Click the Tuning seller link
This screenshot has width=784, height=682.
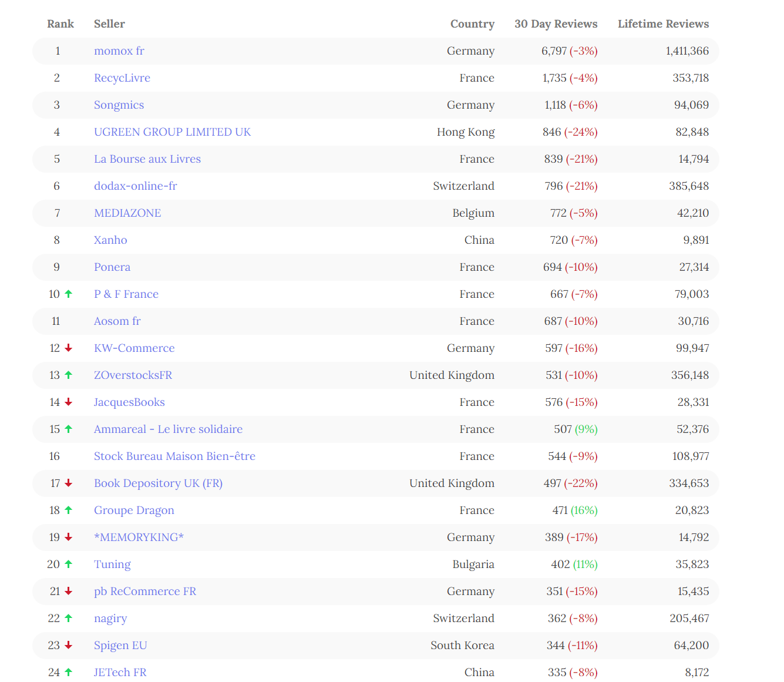tap(112, 565)
